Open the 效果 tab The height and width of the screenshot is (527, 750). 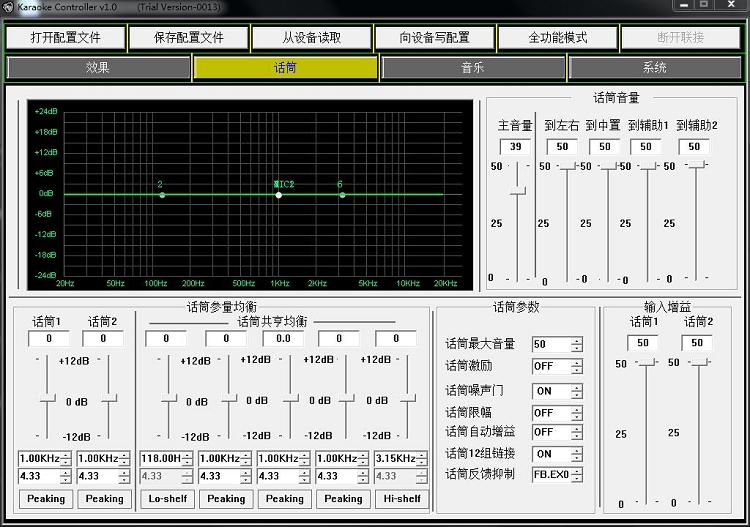click(x=98, y=68)
